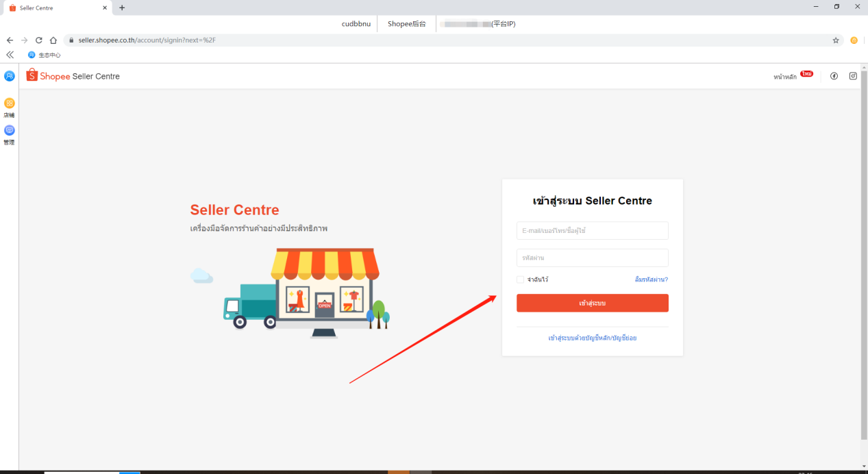Screen dimensions: 868x474
Task: Click the page vertical scrollbar
Action: (x=864, y=255)
